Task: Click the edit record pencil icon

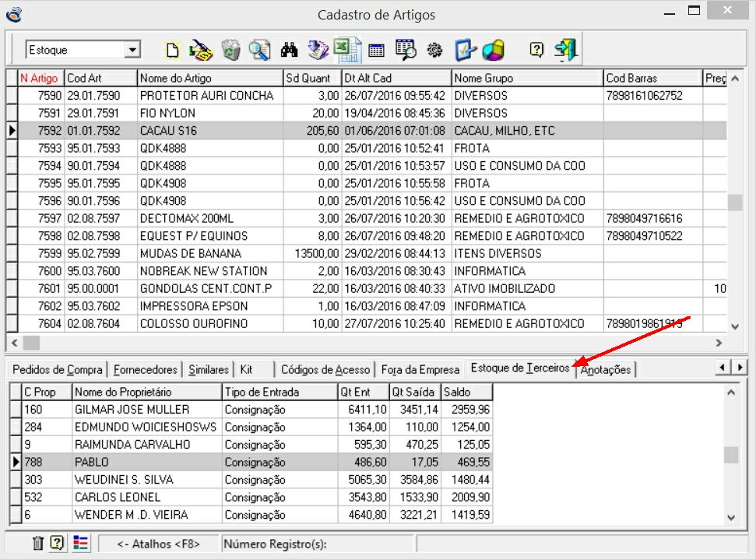Action: pyautogui.click(x=201, y=50)
